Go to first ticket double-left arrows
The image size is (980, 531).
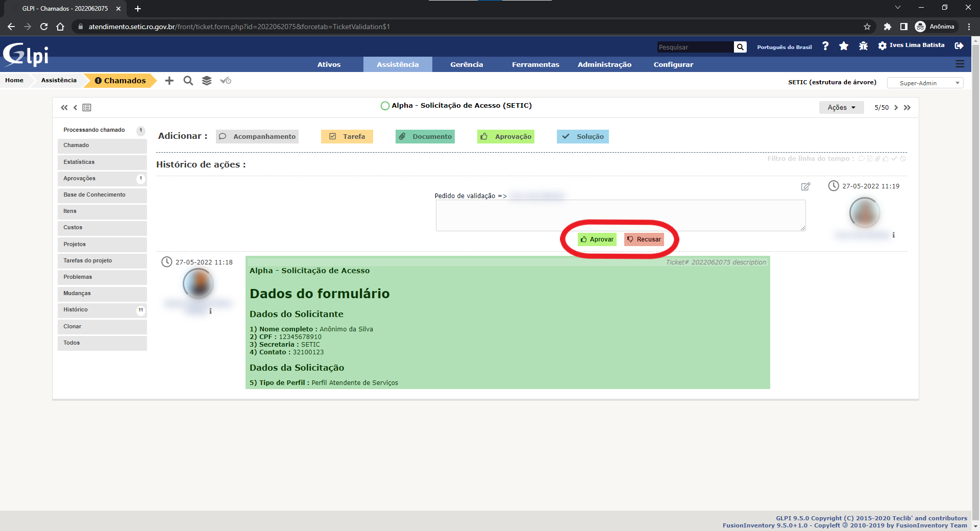click(x=64, y=107)
